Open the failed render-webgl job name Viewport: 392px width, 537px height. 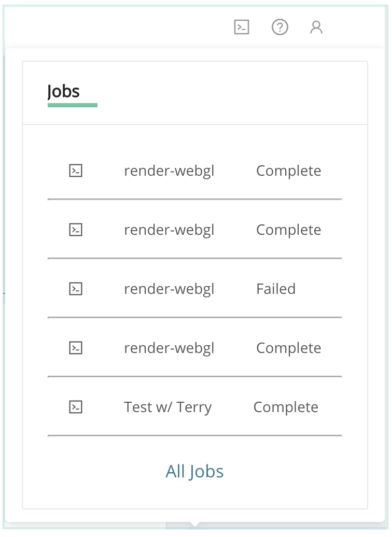pos(169,289)
